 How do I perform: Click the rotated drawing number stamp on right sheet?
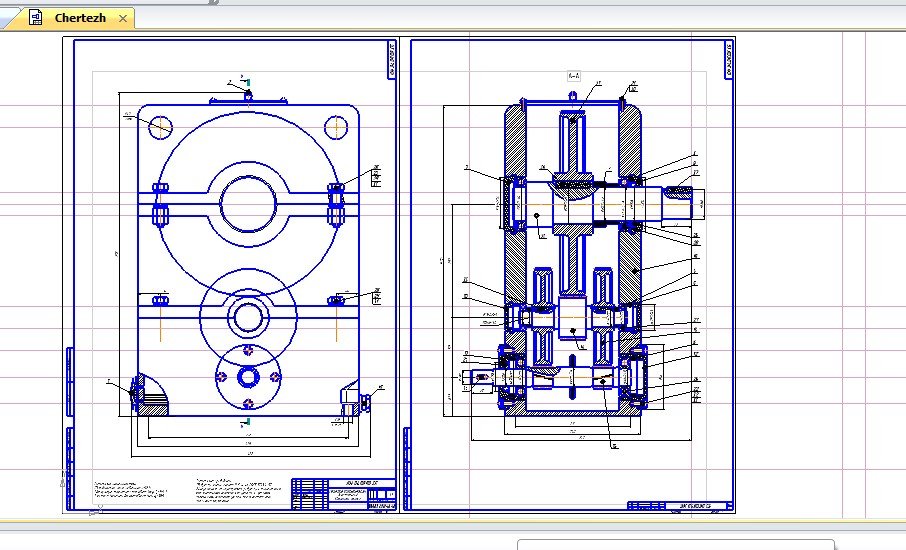pos(731,62)
